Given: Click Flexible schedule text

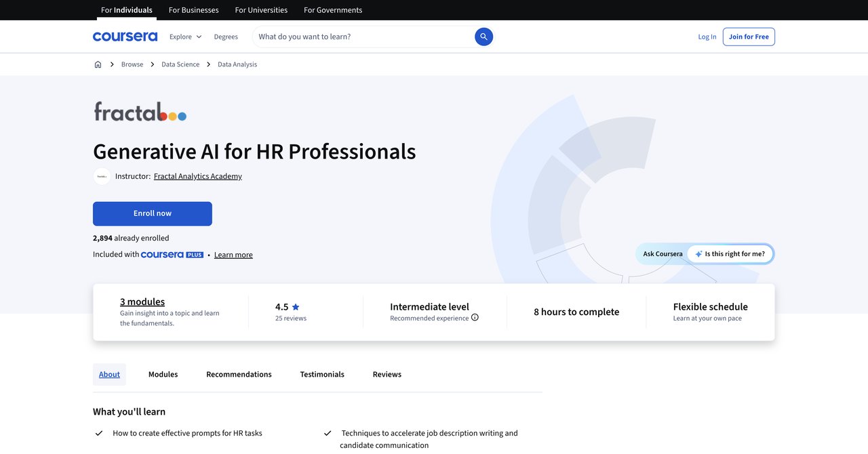Looking at the screenshot, I should [711, 307].
